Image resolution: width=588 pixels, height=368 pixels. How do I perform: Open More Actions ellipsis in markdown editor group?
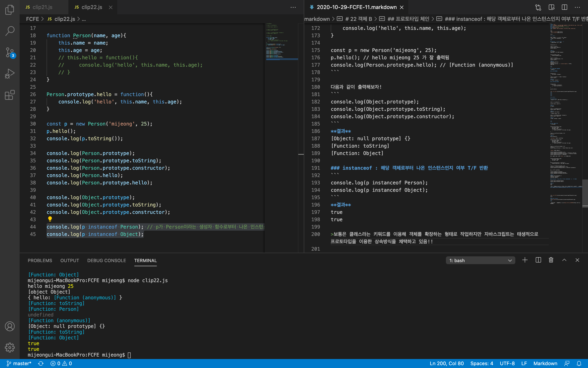[578, 7]
